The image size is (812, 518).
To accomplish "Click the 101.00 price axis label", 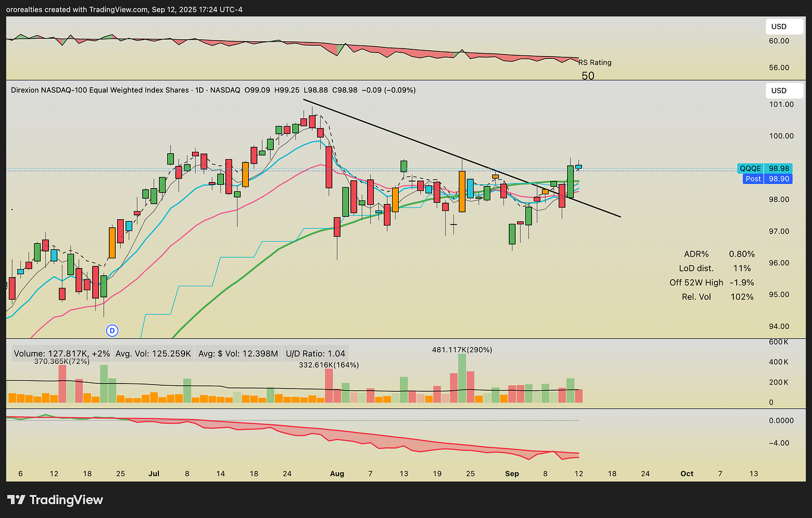I will coord(781,104).
